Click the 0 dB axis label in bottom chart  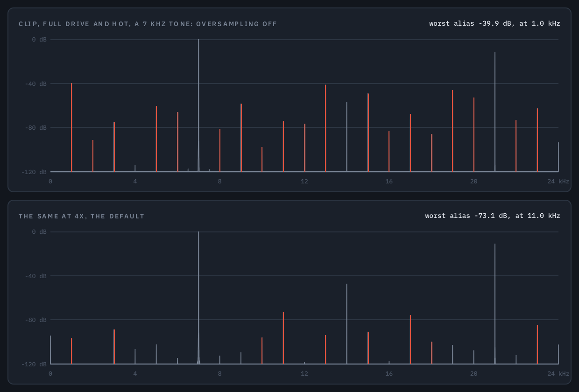pos(39,232)
